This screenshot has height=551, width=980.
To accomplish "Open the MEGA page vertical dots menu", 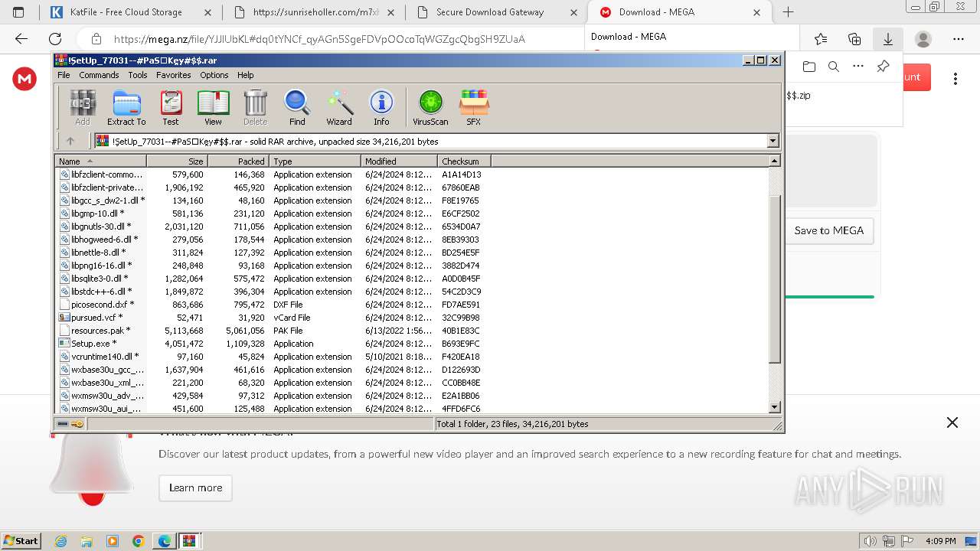I will click(955, 78).
